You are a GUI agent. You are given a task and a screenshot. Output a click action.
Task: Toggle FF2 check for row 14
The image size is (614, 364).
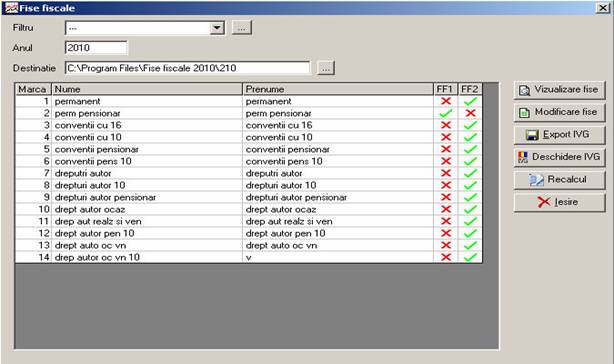tap(470, 258)
